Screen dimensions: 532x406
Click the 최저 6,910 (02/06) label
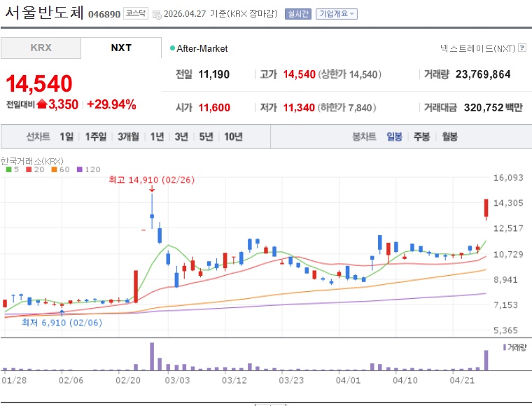(62, 322)
